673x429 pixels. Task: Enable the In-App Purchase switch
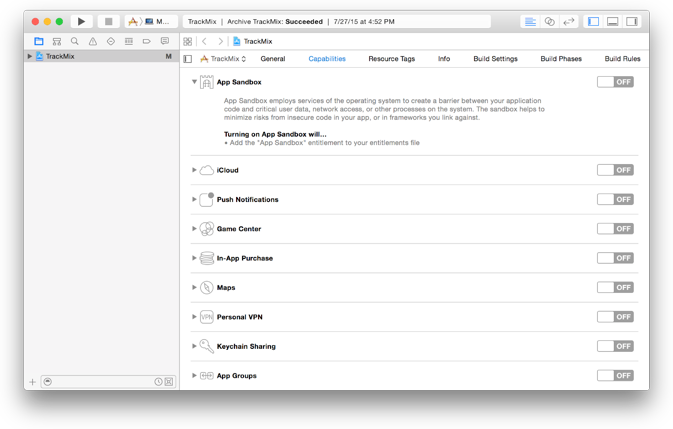pyautogui.click(x=615, y=258)
